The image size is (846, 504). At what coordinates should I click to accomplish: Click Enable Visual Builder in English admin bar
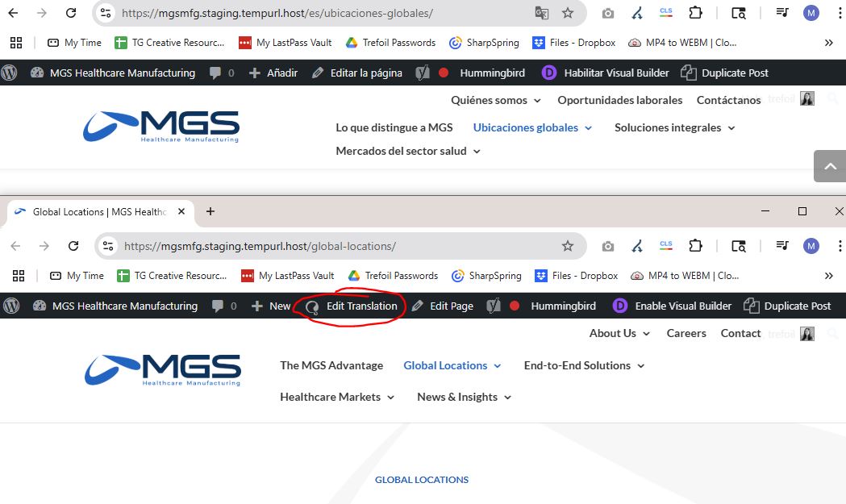(673, 306)
